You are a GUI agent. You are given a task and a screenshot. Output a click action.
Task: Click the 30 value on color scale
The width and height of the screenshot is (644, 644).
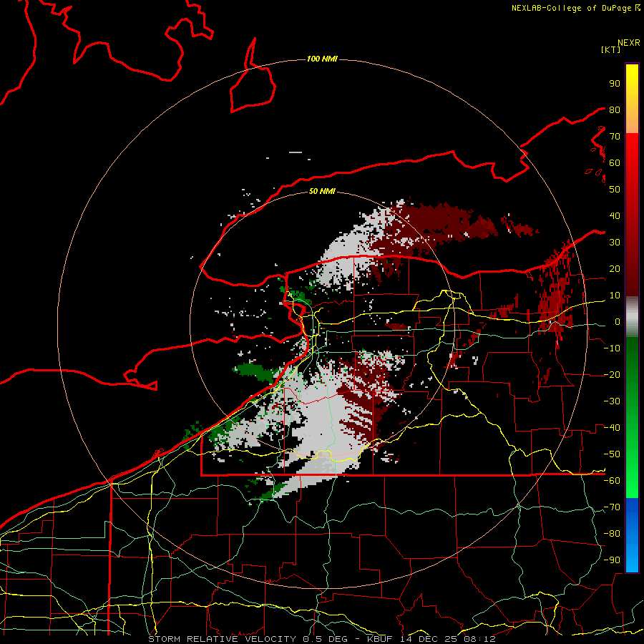[615, 243]
